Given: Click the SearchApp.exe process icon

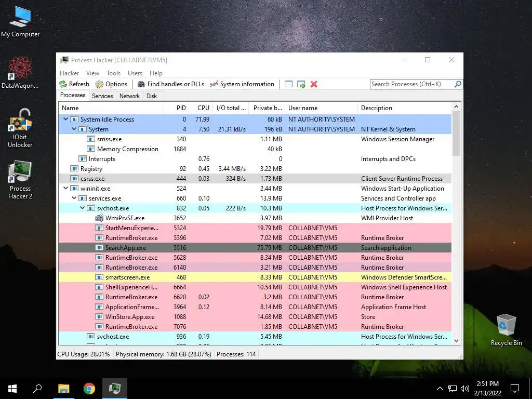Looking at the screenshot, I should coord(99,248).
